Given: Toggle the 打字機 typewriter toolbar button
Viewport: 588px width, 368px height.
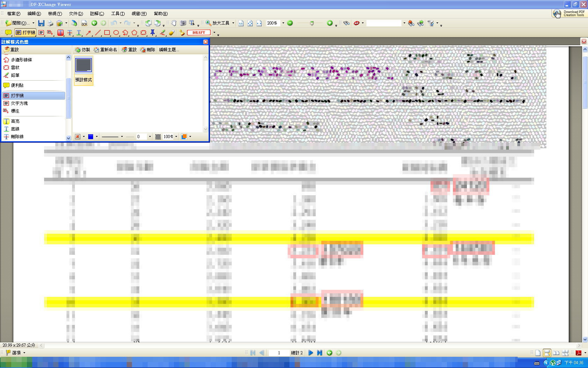Looking at the screenshot, I should (26, 33).
